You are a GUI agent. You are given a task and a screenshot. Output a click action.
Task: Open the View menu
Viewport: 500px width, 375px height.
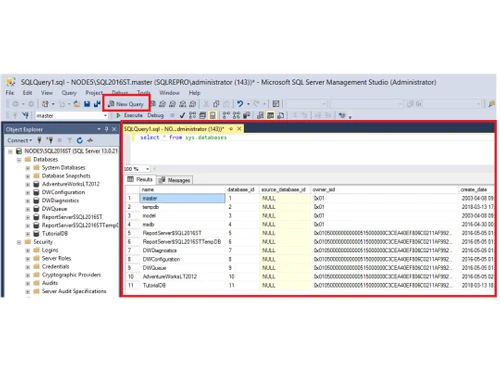point(47,93)
